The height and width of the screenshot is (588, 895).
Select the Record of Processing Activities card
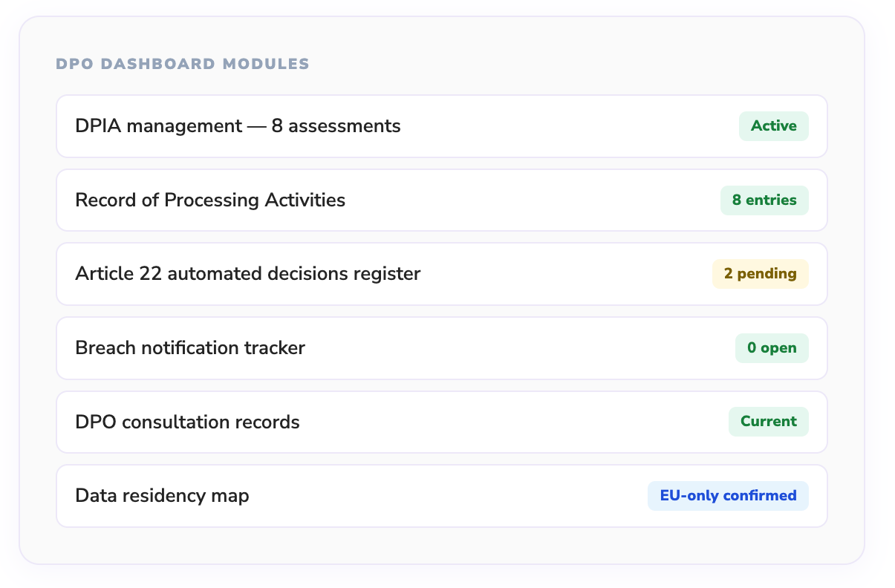click(x=441, y=200)
